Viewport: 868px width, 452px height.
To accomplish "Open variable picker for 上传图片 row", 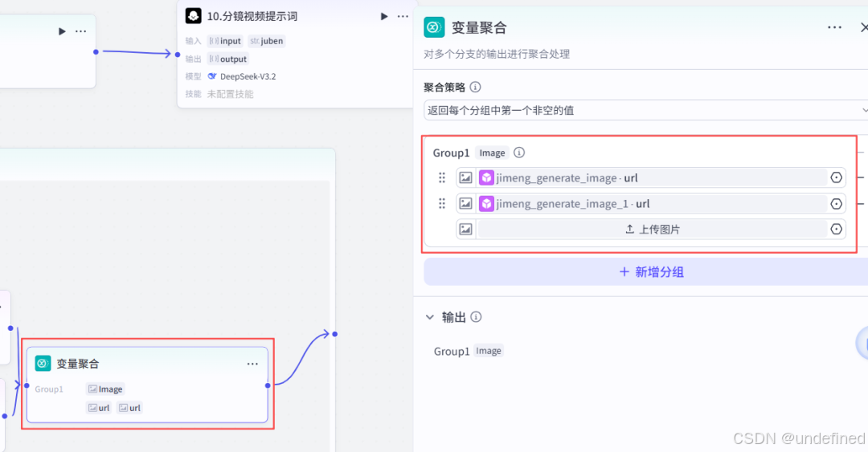I will point(837,229).
